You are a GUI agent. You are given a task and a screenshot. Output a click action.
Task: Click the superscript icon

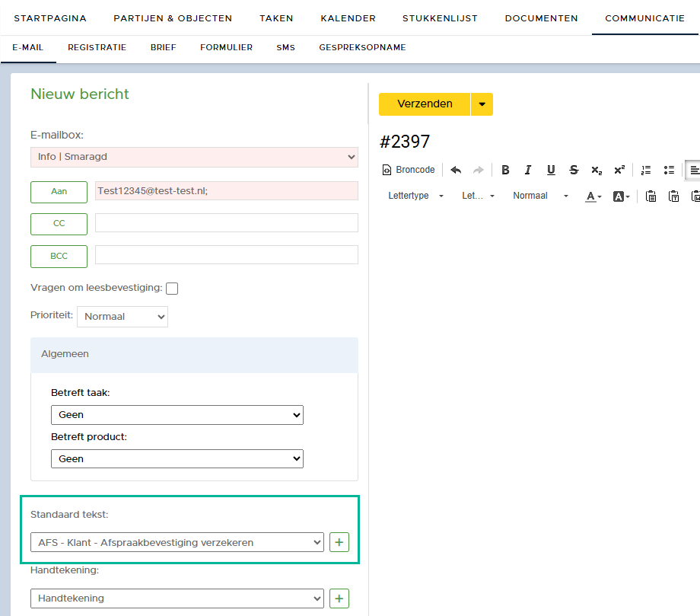pyautogui.click(x=619, y=170)
